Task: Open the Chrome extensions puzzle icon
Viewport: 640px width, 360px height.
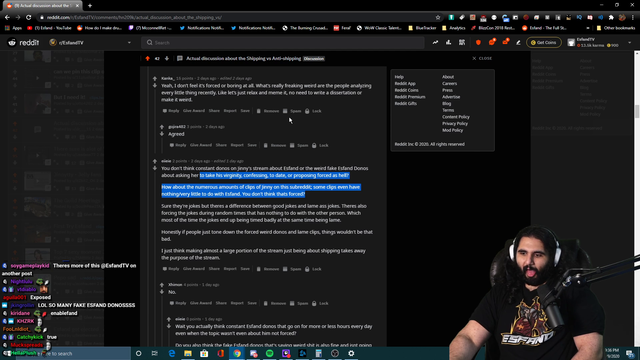Action: tap(611, 18)
